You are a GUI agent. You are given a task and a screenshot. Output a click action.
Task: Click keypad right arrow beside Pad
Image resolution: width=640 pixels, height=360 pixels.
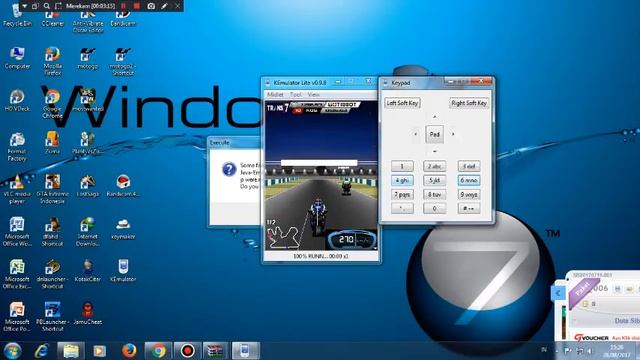click(453, 134)
